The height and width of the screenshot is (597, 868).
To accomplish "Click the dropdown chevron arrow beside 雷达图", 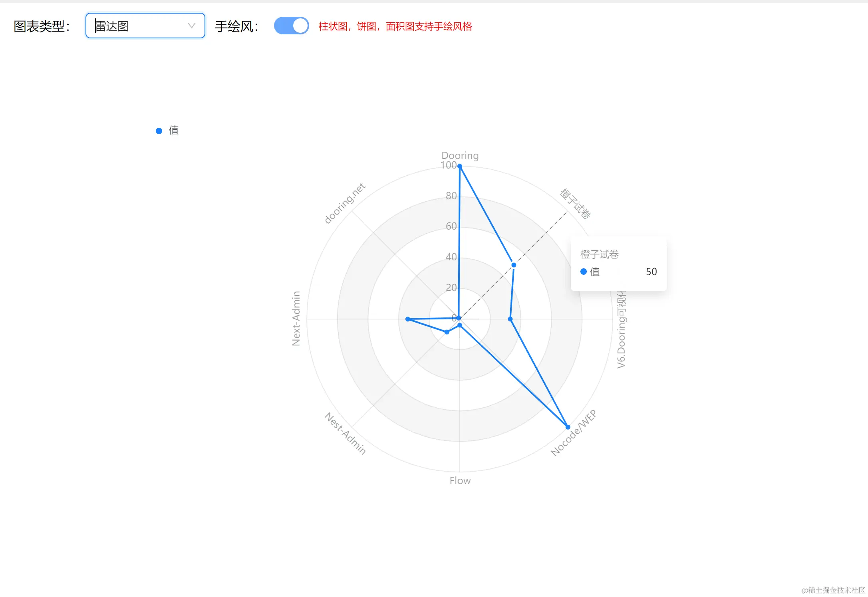I will pos(192,26).
